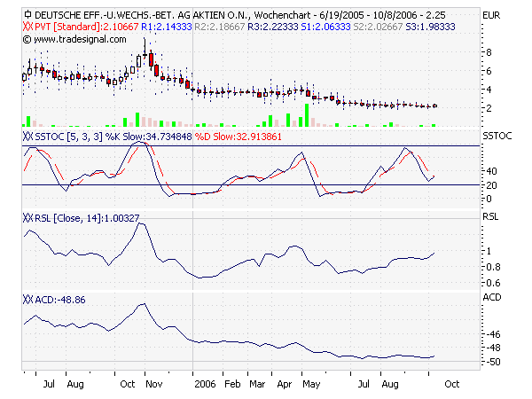Click the R2:2.18667 pivot value
The width and height of the screenshot is (532, 399).
pyautogui.click(x=220, y=27)
